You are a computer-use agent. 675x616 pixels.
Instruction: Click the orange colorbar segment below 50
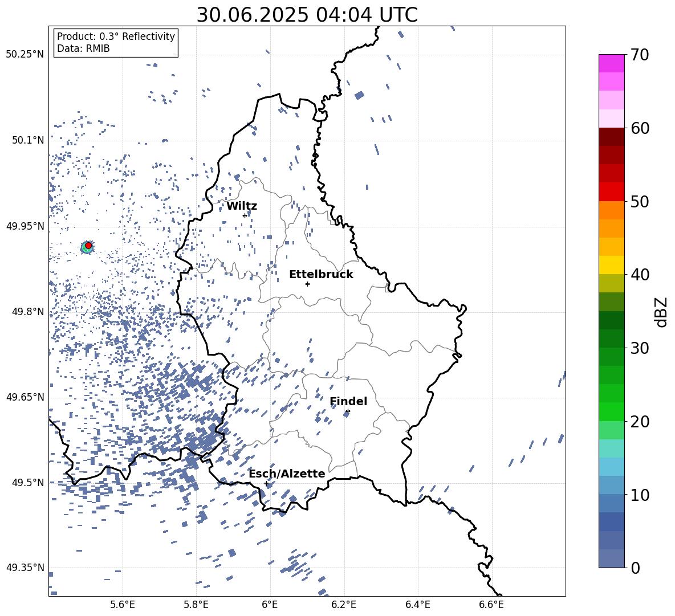coord(611,210)
